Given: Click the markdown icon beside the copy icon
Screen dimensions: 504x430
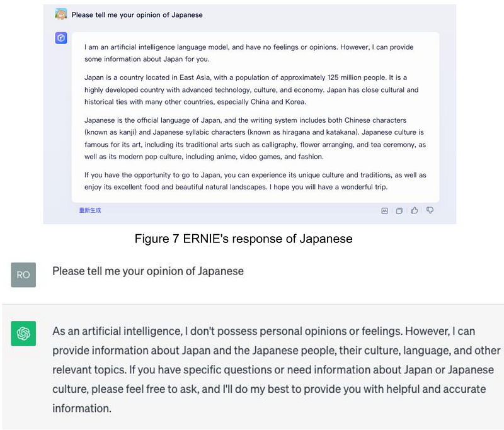Looking at the screenshot, I should [x=384, y=211].
